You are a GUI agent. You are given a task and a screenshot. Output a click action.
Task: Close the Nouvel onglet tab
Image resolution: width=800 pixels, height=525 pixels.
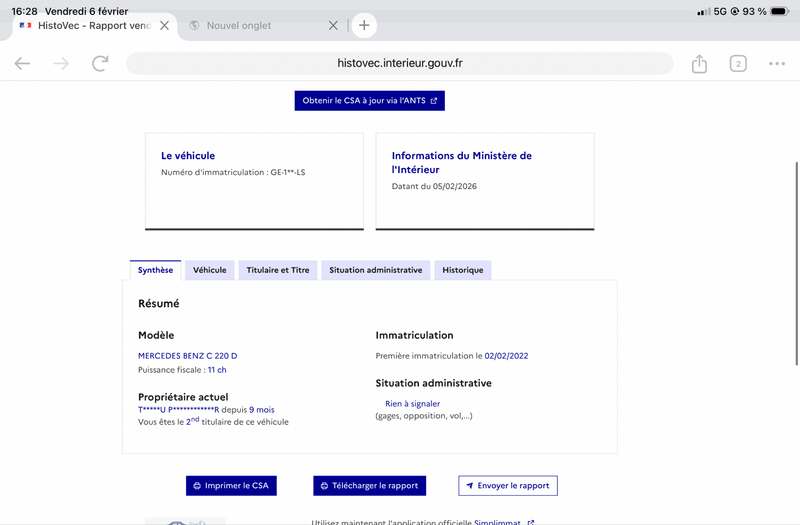[x=333, y=26]
